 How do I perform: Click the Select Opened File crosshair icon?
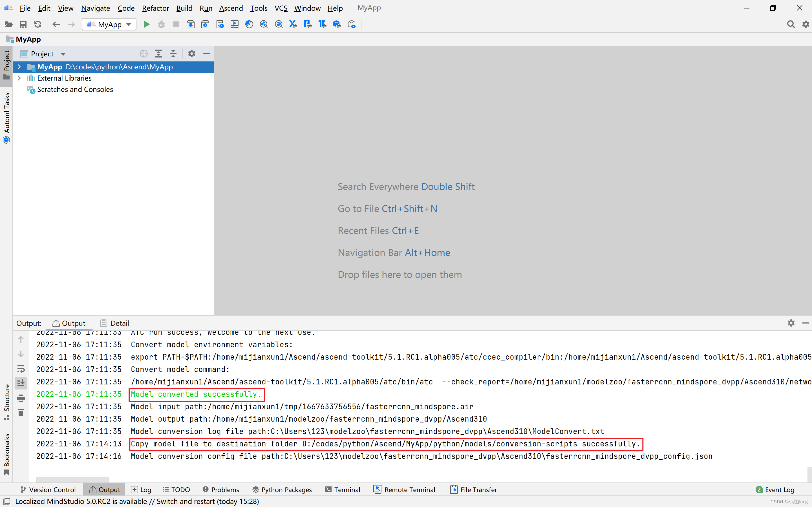[144, 54]
